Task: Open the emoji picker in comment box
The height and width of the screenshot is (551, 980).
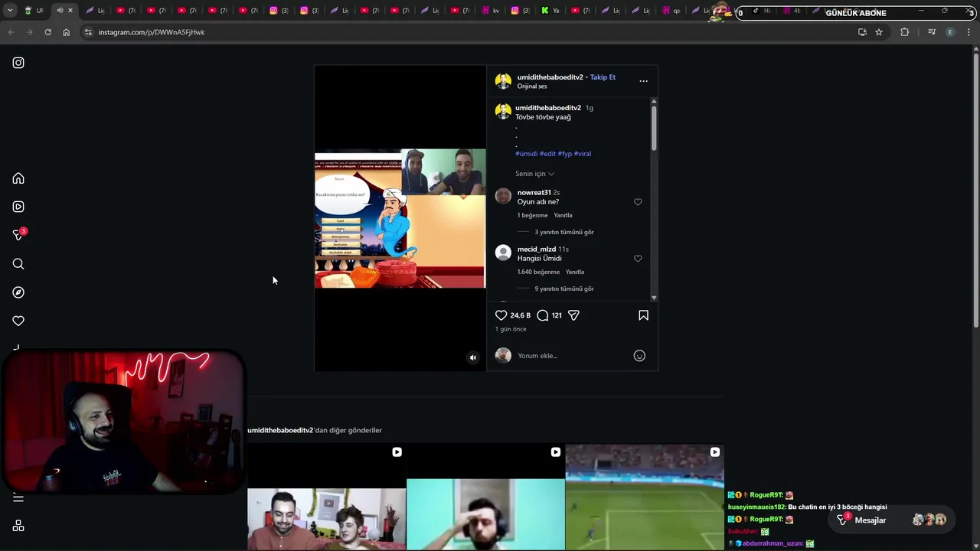Action: point(639,356)
